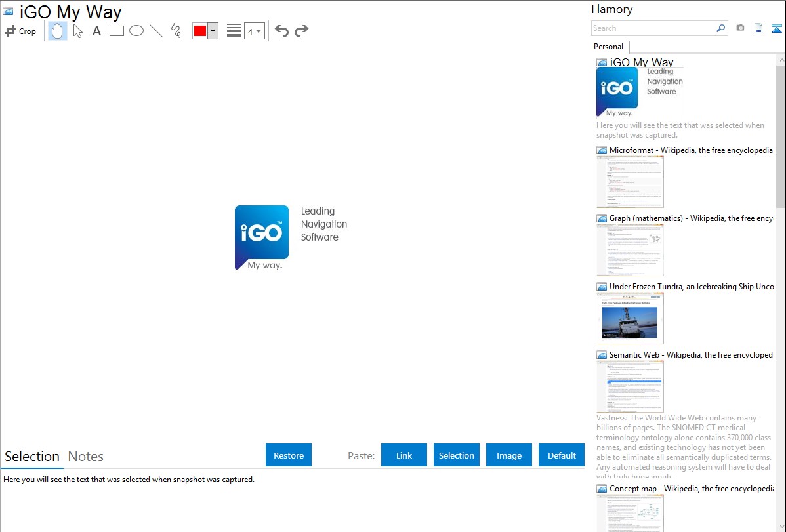This screenshot has width=786, height=532.
Task: Click the red color swatch
Action: point(200,31)
